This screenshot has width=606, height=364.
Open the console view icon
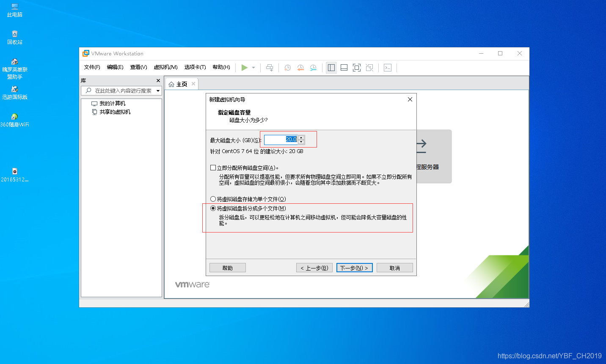pyautogui.click(x=388, y=68)
